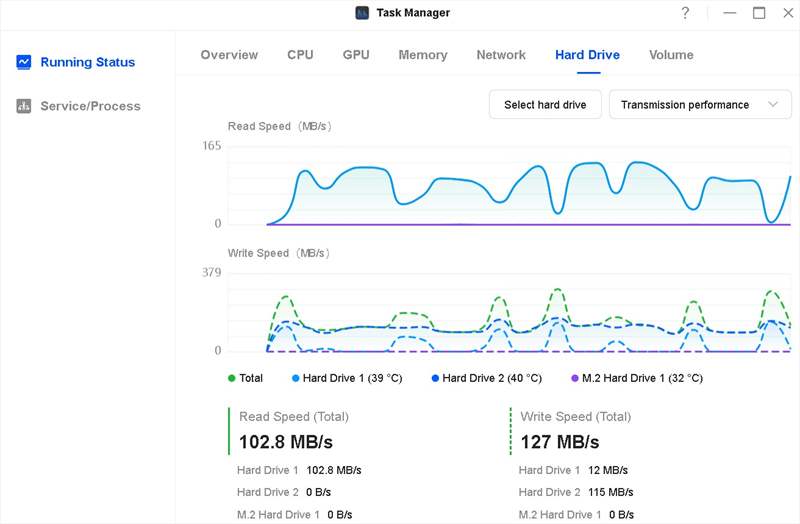
Task: Click the Task Manager app icon in title bar
Action: coord(362,13)
